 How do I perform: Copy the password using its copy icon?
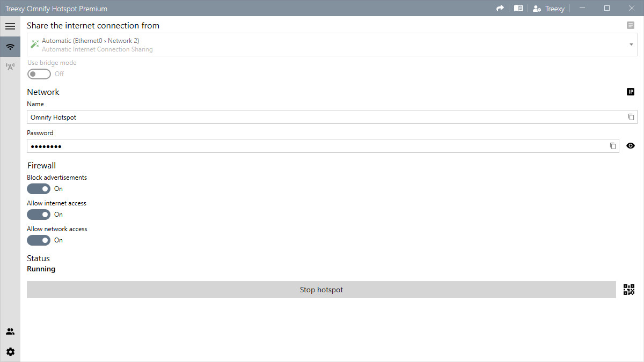[613, 145]
